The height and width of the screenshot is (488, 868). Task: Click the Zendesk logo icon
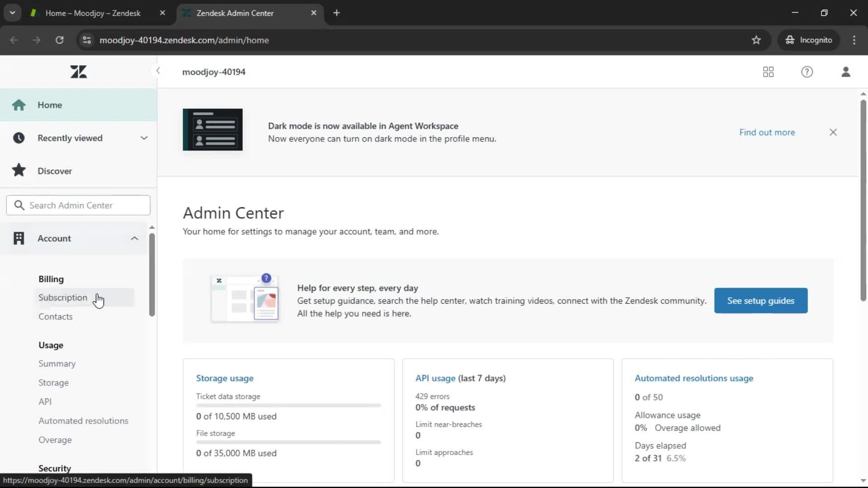click(x=79, y=72)
